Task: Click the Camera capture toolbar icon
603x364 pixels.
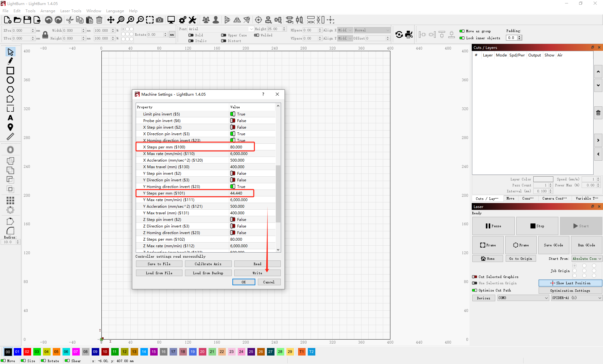Action: (160, 20)
